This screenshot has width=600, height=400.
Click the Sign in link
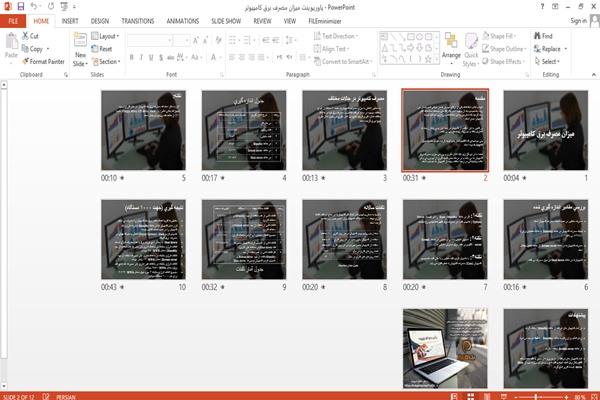tap(578, 21)
